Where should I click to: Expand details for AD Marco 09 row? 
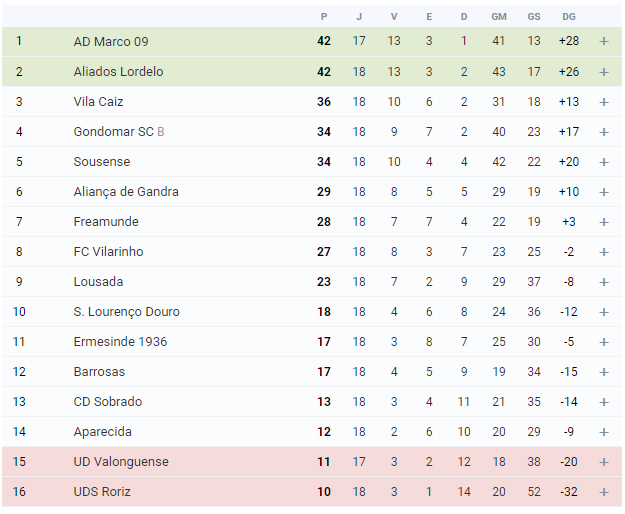603,41
